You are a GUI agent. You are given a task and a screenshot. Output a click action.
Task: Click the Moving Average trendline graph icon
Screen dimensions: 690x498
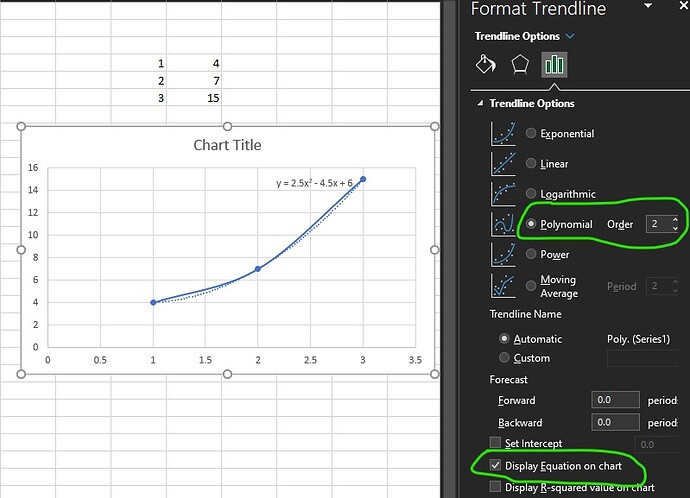(x=503, y=286)
